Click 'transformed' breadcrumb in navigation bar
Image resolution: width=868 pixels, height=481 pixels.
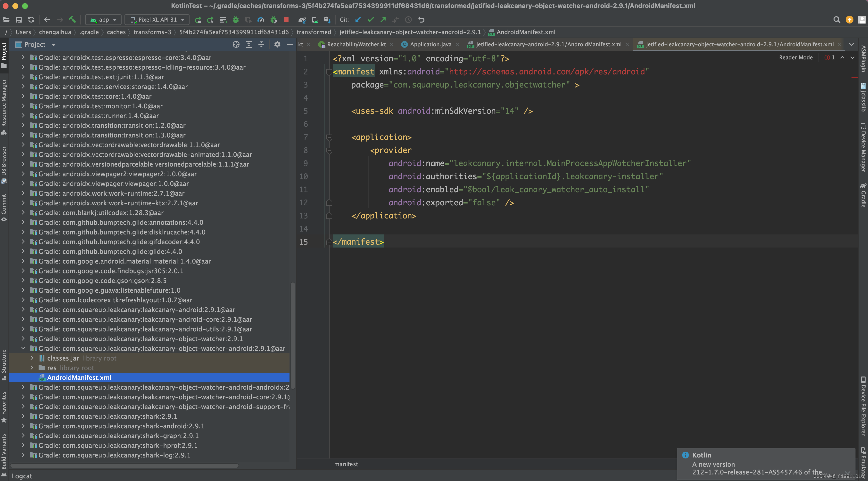click(314, 32)
